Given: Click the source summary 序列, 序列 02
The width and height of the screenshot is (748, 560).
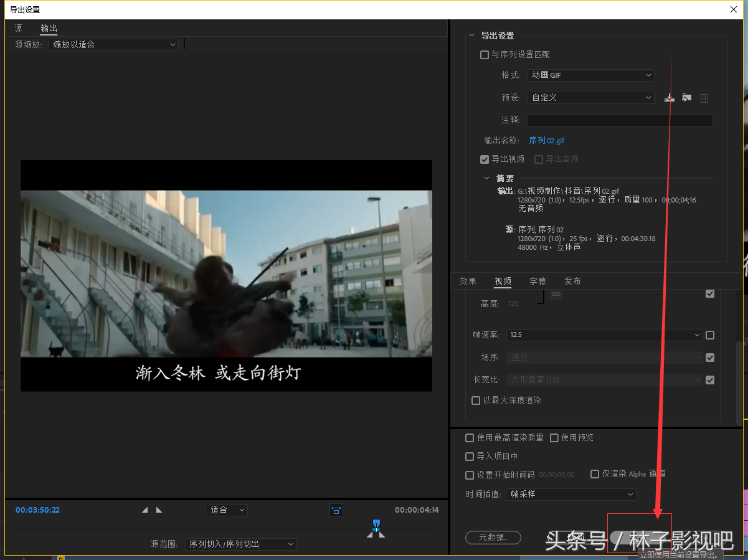Looking at the screenshot, I should click(541, 230).
